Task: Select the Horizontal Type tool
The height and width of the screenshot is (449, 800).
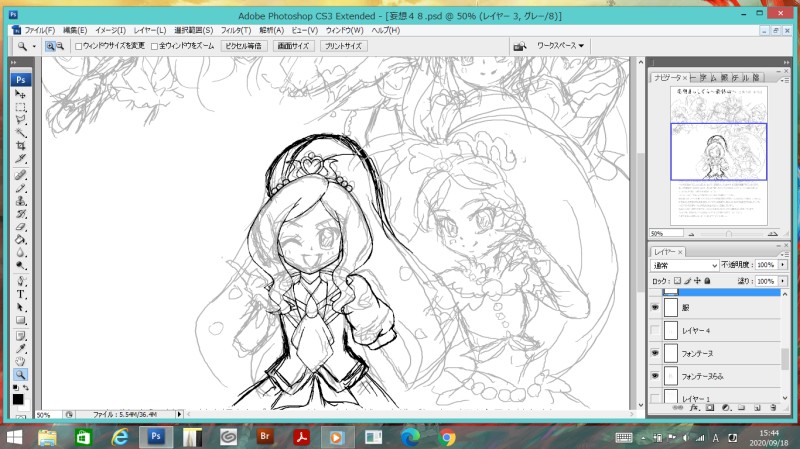Action: 20,294
